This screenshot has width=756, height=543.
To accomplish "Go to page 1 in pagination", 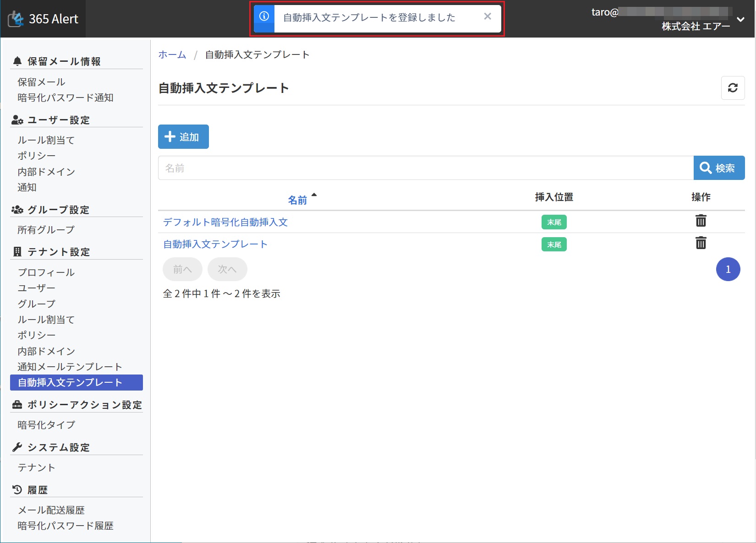I will tap(728, 269).
